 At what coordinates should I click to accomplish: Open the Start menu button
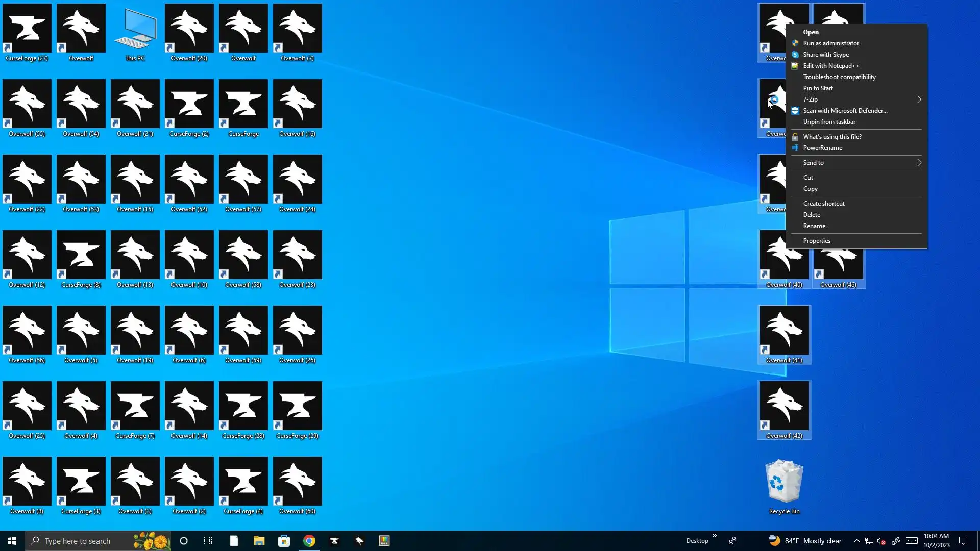pyautogui.click(x=12, y=541)
